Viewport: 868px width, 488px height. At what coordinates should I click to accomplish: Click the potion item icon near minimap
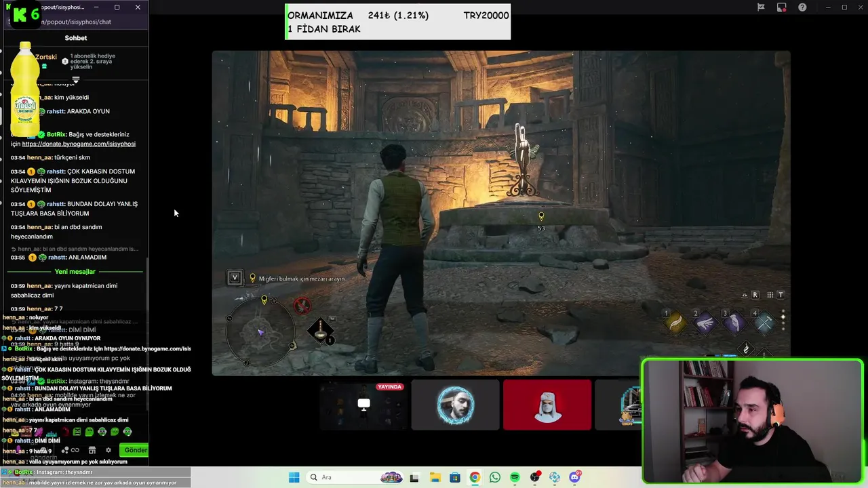(x=321, y=331)
